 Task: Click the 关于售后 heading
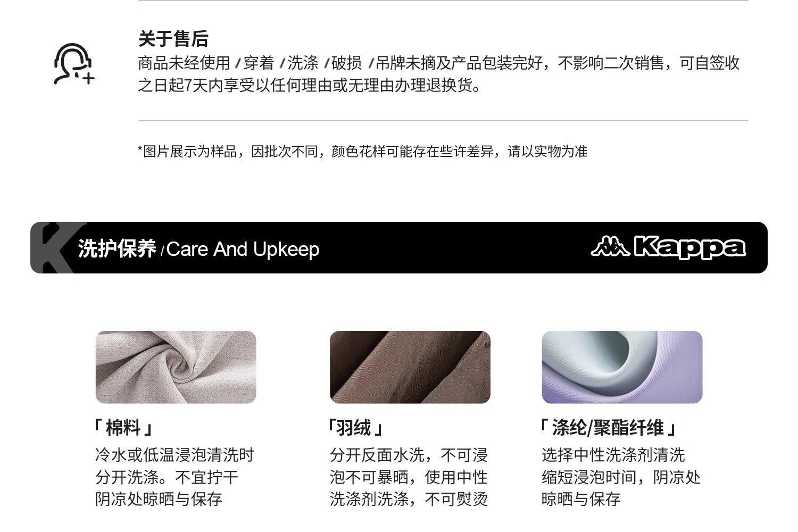(173, 39)
